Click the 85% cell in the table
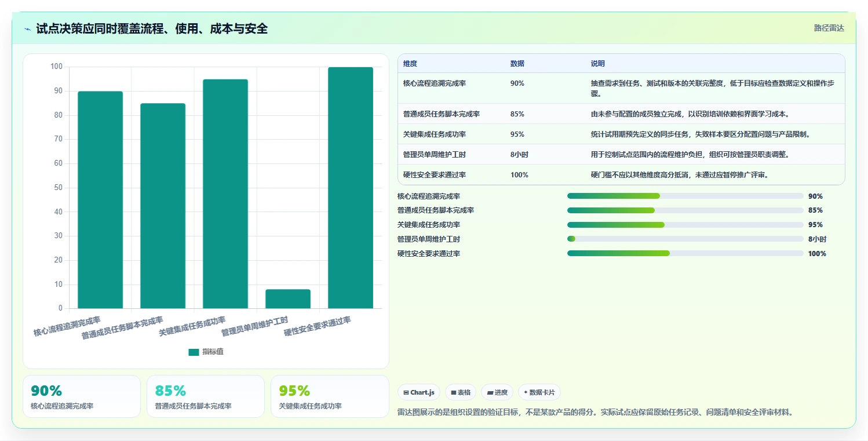The image size is (868, 441). (x=517, y=114)
